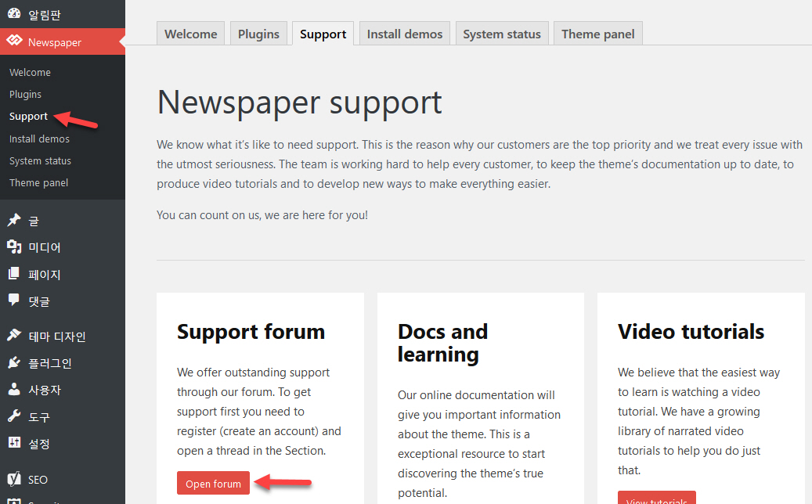The image size is (812, 504).
Task: Open the 사용자 menu
Action: coord(45,390)
